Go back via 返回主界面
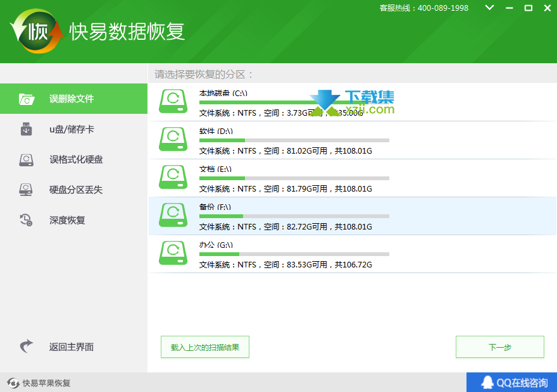Viewport: 557px width, 392px height. coord(73,346)
